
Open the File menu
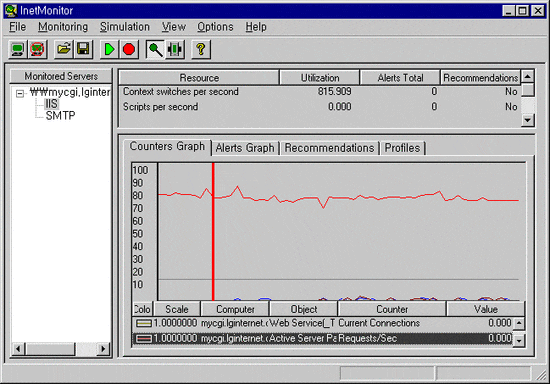click(18, 27)
